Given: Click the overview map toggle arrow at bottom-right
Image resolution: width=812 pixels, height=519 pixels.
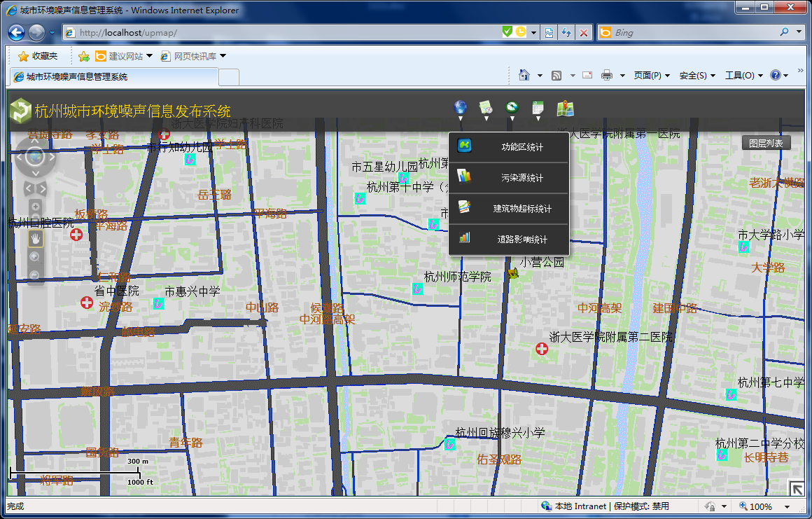Looking at the screenshot, I should point(796,487).
